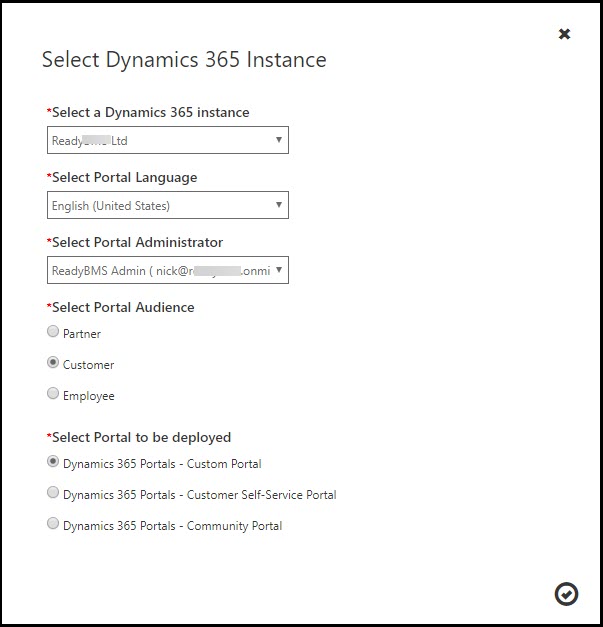Click the 'Select Portal Language' label
603x627 pixels.
[122, 178]
